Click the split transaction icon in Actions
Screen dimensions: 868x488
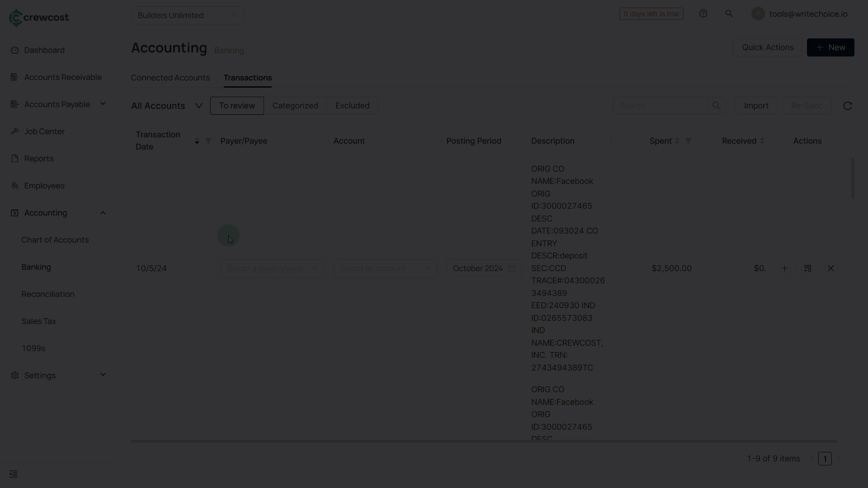[x=808, y=268]
